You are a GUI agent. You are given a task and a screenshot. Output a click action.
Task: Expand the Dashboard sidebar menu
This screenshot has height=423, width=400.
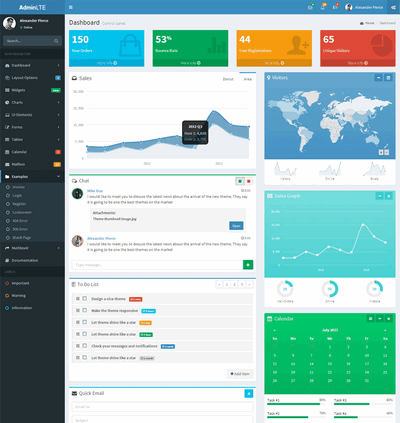point(32,65)
